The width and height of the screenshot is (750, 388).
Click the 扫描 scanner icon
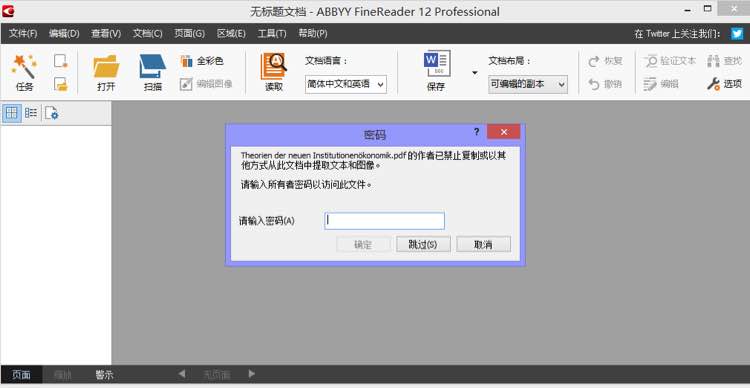point(153,66)
